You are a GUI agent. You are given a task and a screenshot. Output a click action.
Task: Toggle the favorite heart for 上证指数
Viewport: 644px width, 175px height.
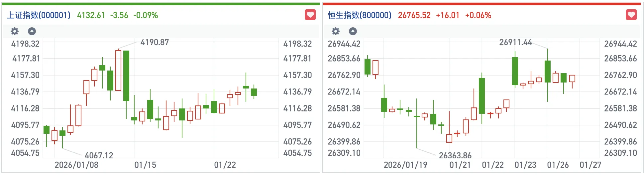pos(310,15)
